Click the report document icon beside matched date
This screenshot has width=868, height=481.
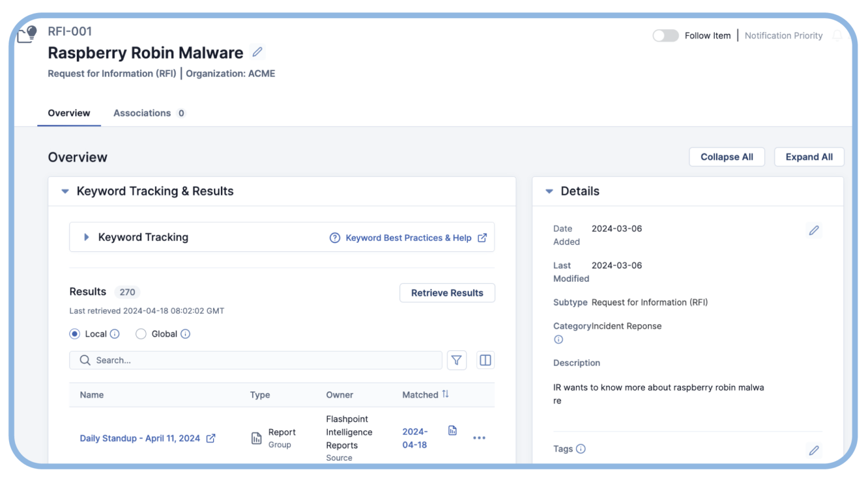[452, 431]
